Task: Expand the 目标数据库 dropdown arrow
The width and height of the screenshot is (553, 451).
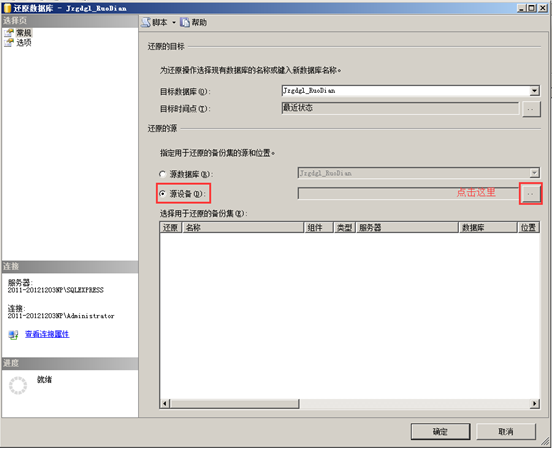Action: tap(534, 91)
